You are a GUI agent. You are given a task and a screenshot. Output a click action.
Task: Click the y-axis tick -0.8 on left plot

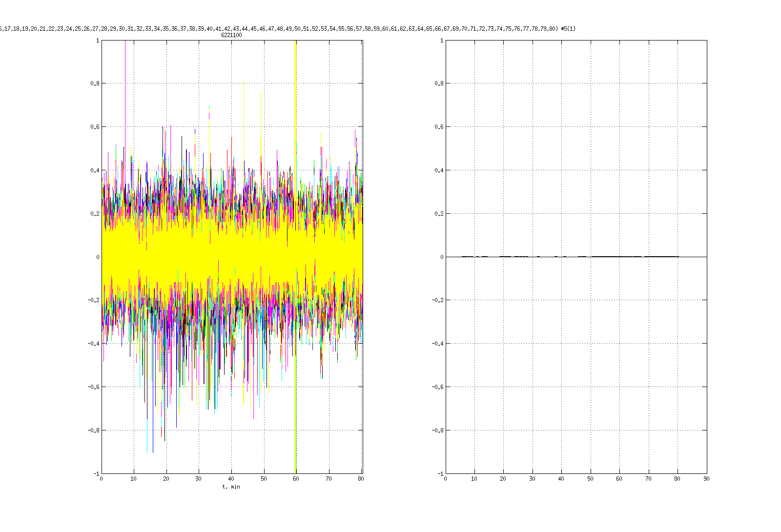tap(94, 430)
